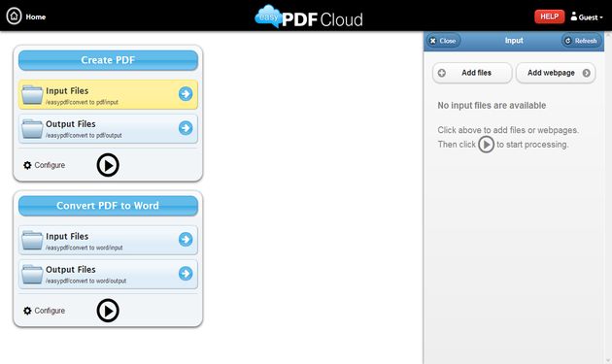Screen dimensions: 612x364
Task: Close the Input panel
Action: click(x=444, y=41)
